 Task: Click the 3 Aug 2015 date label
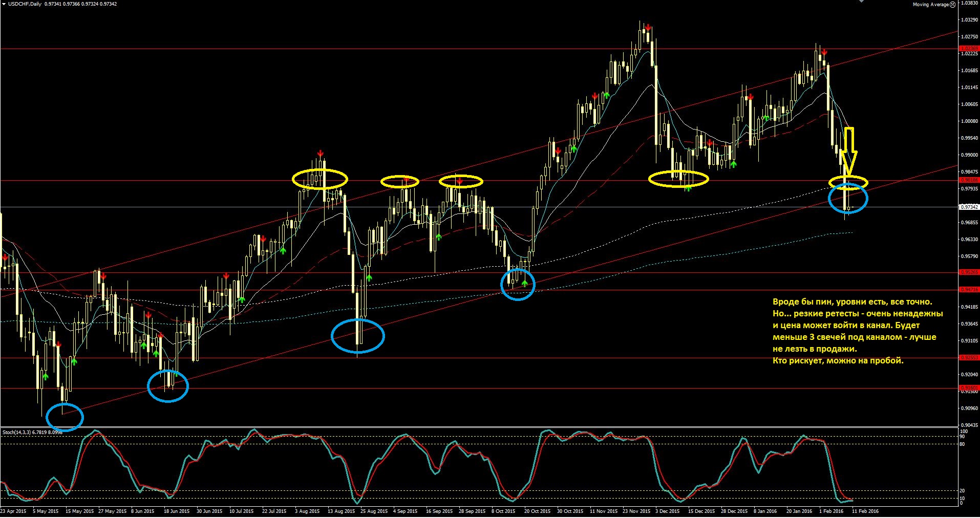click(307, 511)
